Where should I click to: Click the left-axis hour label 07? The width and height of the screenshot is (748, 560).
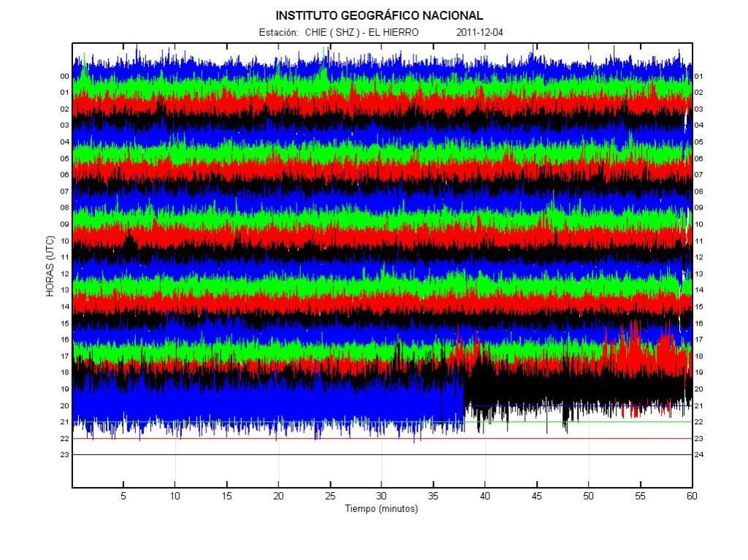64,191
